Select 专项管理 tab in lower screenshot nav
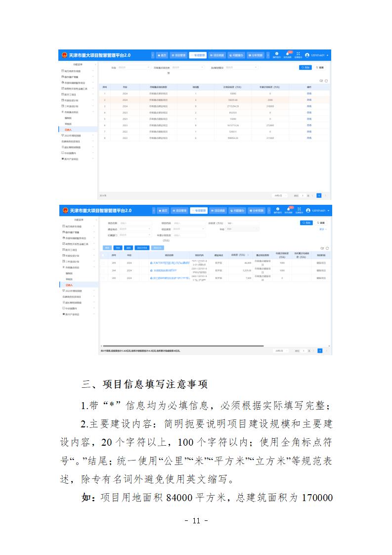The height and width of the screenshot is (555, 392). [199, 211]
